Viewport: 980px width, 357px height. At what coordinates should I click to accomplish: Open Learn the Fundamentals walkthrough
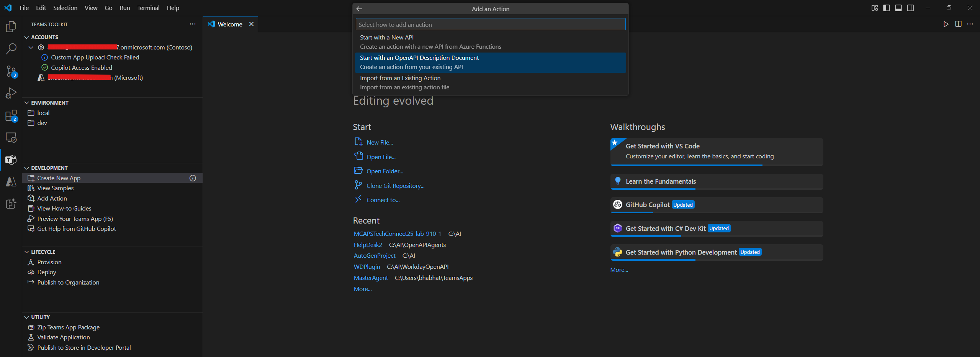point(716,182)
